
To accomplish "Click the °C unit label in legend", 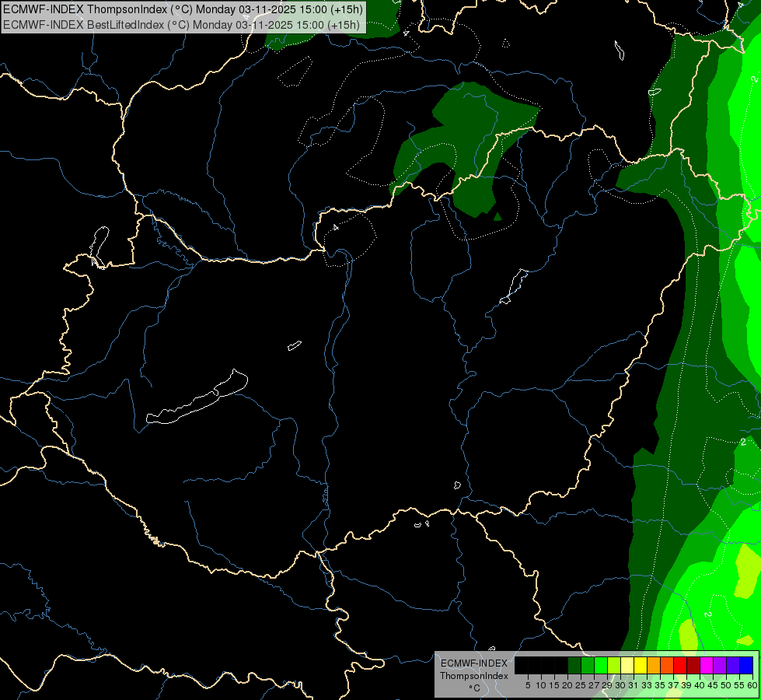I will [x=475, y=688].
